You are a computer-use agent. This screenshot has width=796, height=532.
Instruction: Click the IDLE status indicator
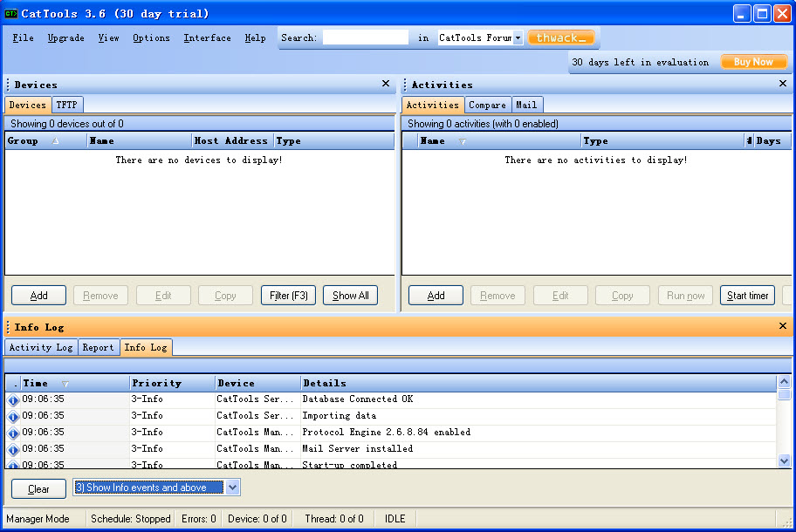[x=395, y=519]
